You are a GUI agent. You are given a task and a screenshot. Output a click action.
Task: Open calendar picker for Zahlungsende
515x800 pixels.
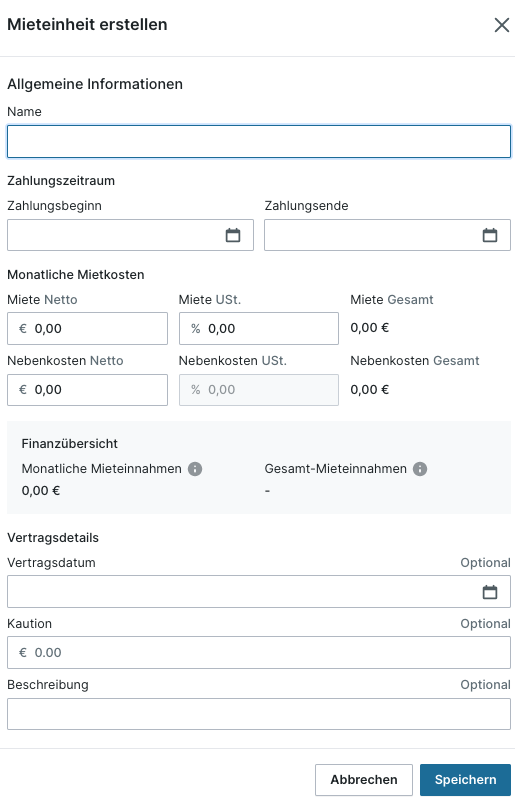[x=490, y=235]
